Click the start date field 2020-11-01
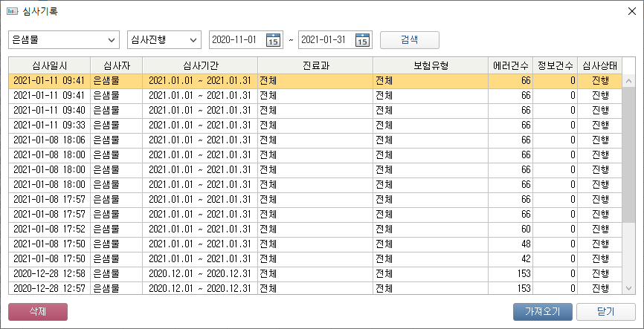The height and width of the screenshot is (329, 644). [x=234, y=40]
